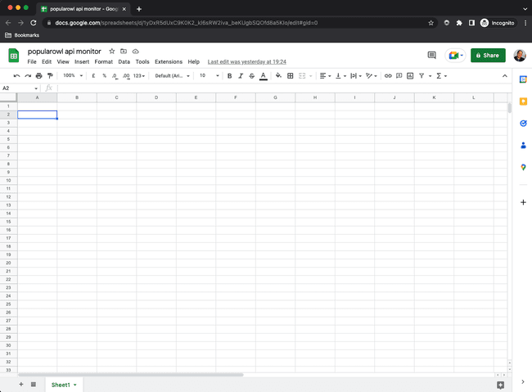This screenshot has width=532, height=392.
Task: Open the File menu
Action: 32,61
